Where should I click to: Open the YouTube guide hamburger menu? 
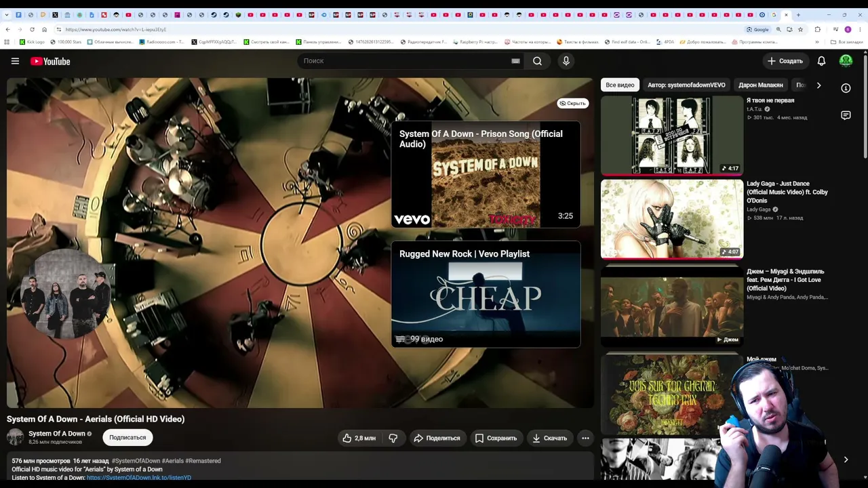coord(15,61)
